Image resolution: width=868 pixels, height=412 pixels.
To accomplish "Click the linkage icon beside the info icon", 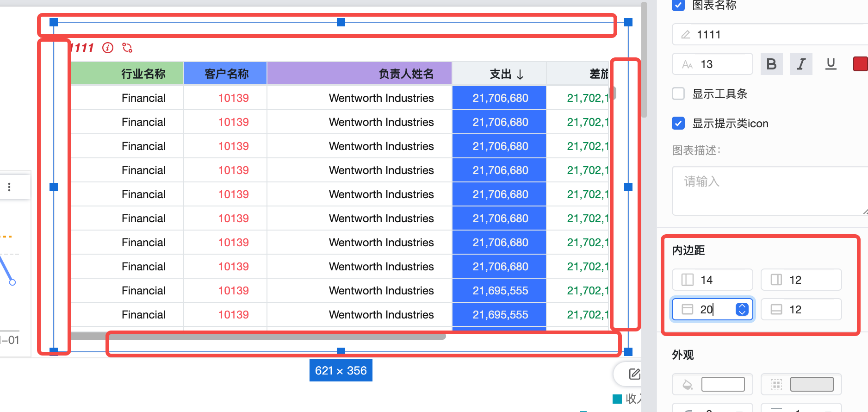I will 127,48.
